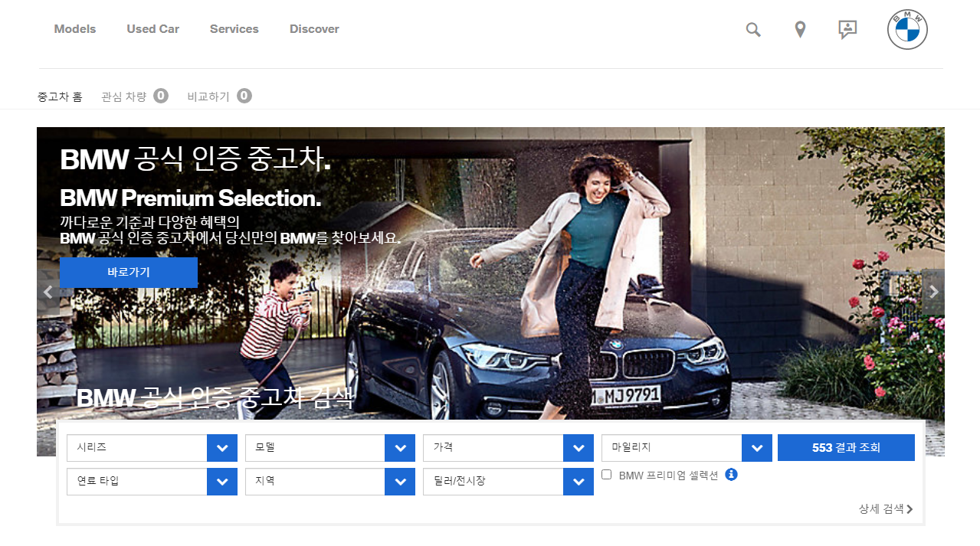This screenshot has width=980, height=546.
Task: Select the 관심 차량 tab
Action: (123, 96)
